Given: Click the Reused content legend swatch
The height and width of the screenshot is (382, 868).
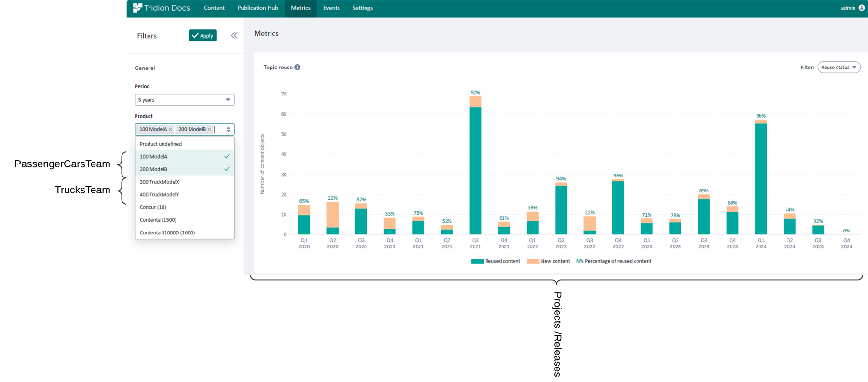Looking at the screenshot, I should [477, 261].
